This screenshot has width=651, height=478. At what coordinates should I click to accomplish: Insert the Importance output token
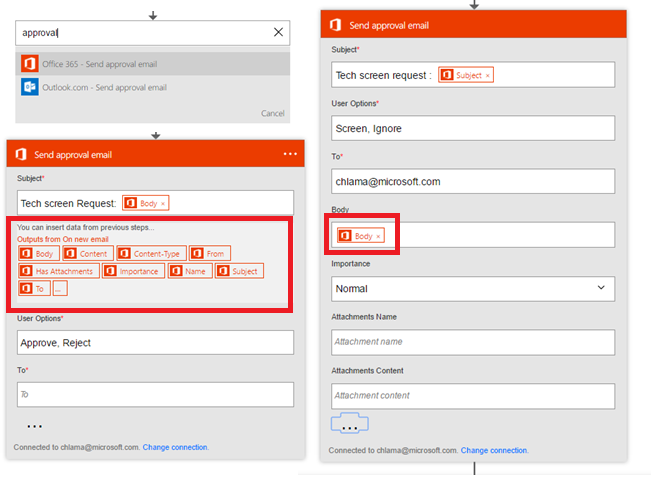coord(133,271)
